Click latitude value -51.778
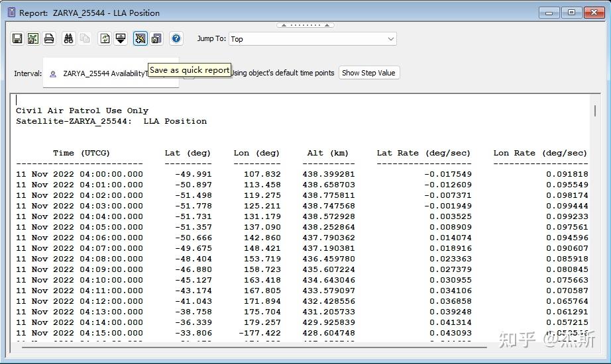Screen dimensions: 611x364 tap(194, 206)
